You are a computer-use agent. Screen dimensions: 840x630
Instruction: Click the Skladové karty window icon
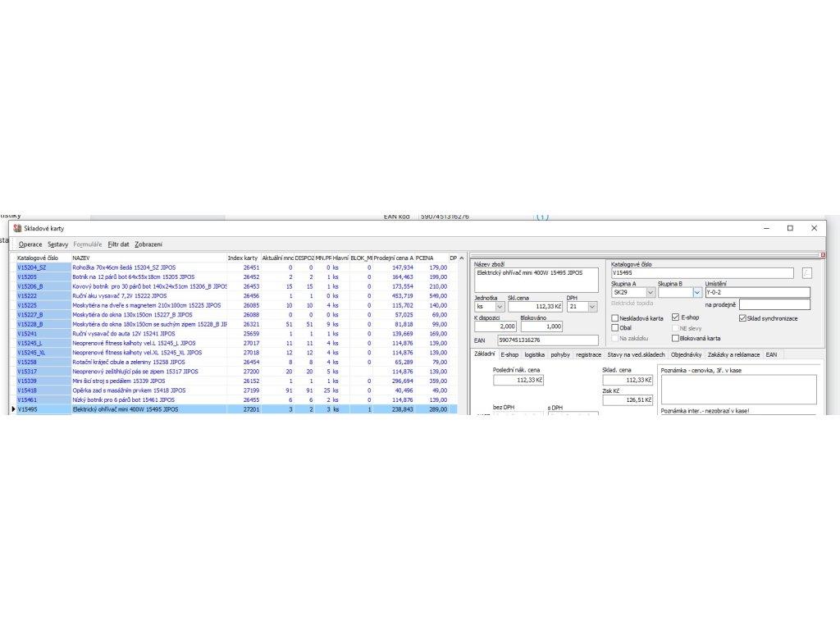tap(17, 228)
